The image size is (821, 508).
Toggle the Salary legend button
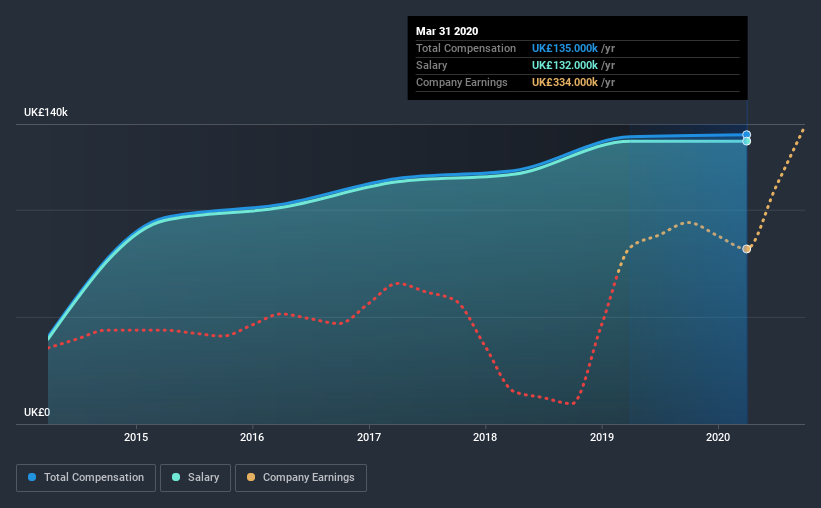coord(195,478)
